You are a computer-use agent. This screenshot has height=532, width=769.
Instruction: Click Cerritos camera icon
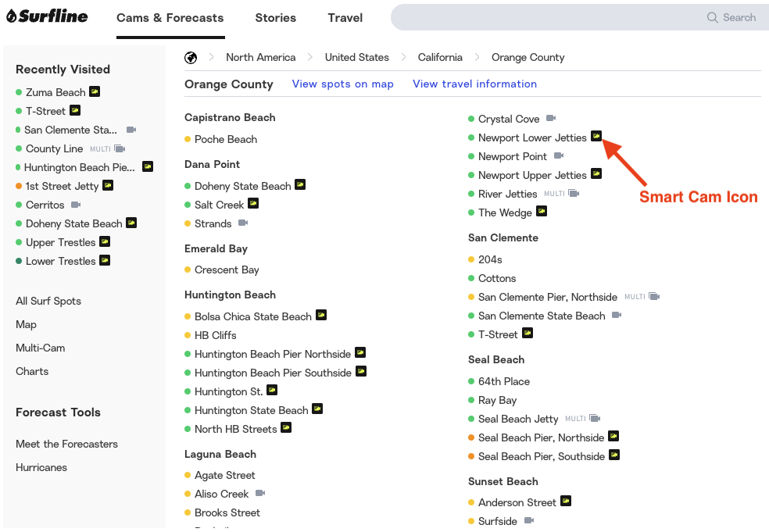pos(76,205)
